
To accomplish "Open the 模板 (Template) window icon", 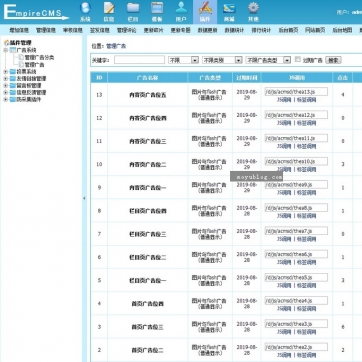I will coord(157,12).
